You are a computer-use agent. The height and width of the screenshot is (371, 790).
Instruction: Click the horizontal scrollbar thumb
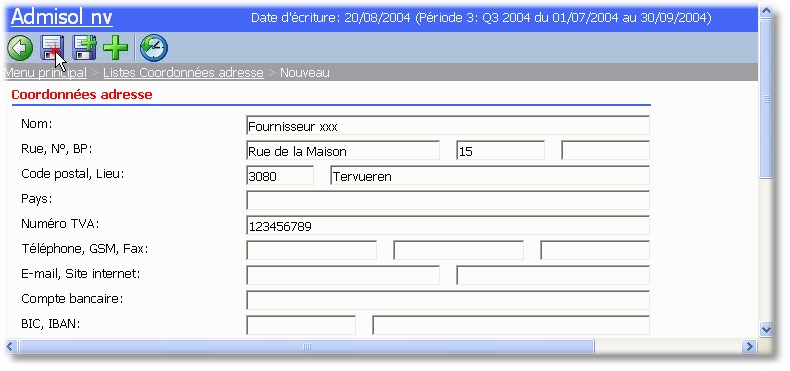[x=306, y=346]
